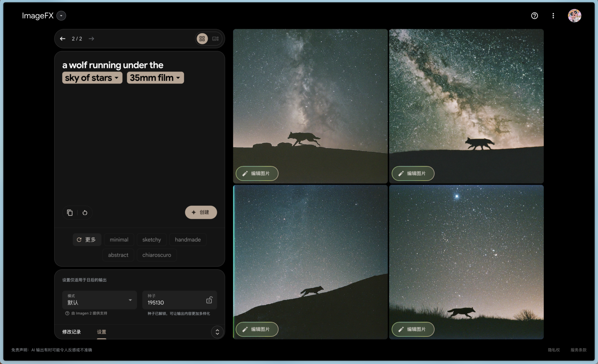
Task: Switch to the 修改记录 tab
Action: pos(72,332)
